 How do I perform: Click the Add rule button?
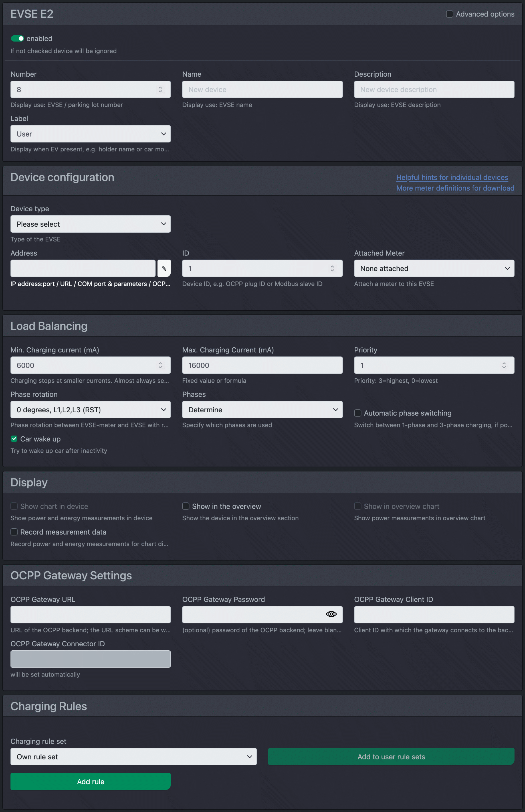pos(90,781)
